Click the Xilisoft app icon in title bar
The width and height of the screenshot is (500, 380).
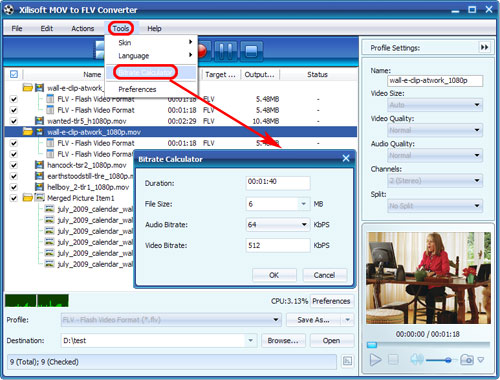(9, 9)
